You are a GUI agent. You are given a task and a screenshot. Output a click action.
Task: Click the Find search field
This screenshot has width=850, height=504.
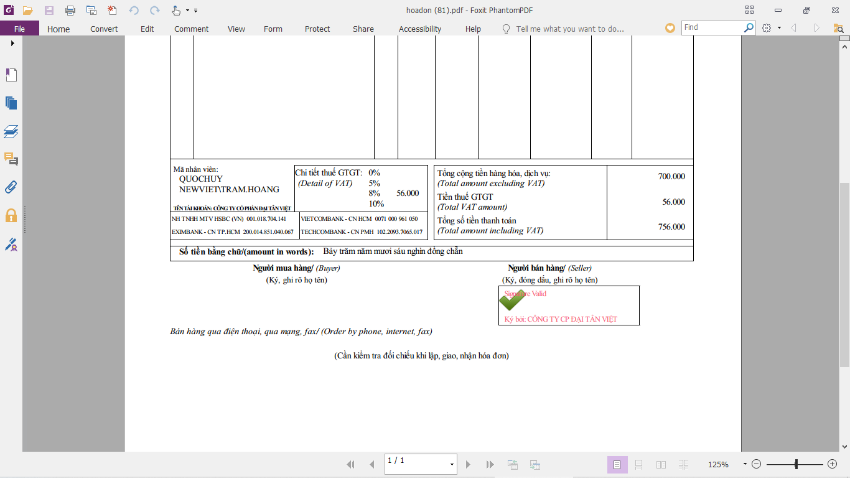(712, 27)
